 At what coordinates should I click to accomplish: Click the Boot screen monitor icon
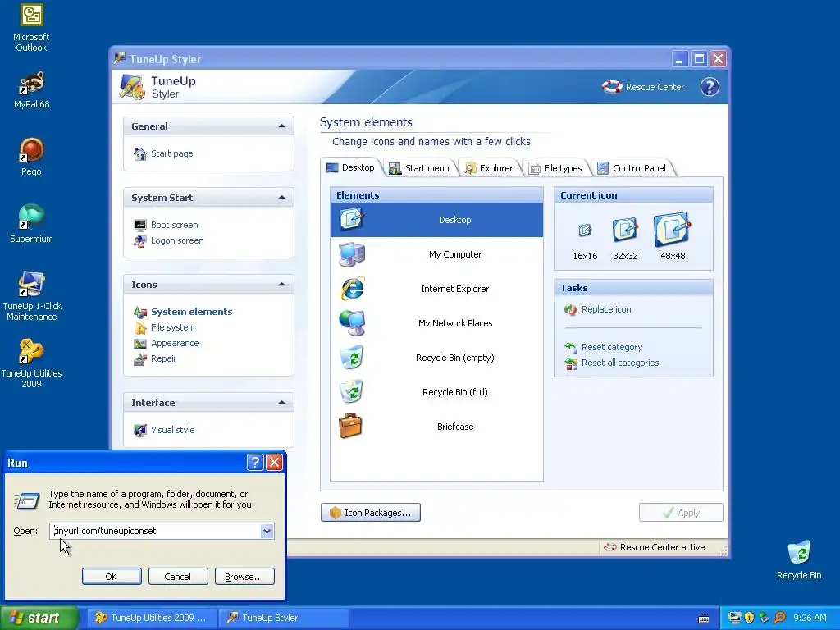coord(139,225)
